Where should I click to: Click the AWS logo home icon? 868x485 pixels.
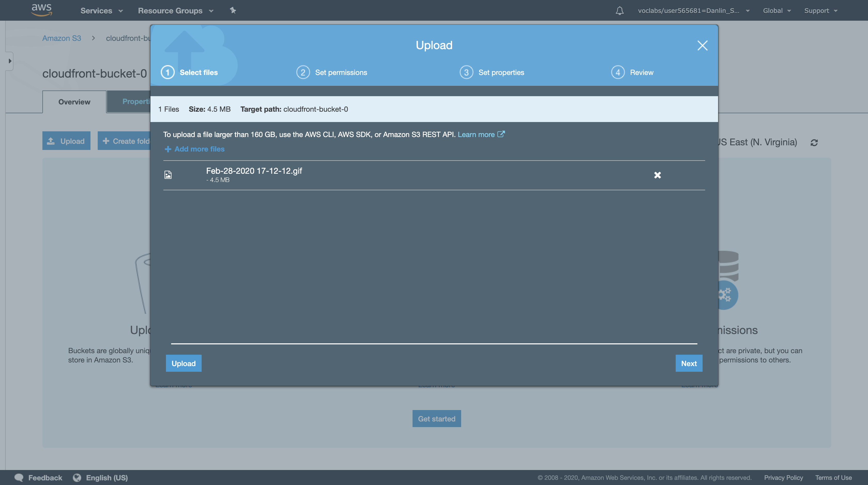click(41, 10)
